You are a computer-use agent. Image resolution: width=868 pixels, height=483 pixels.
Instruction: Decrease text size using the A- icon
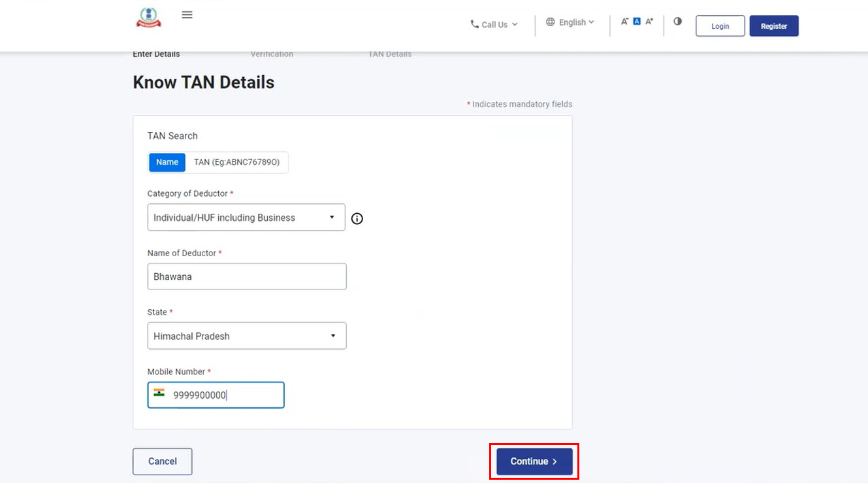[x=624, y=20]
